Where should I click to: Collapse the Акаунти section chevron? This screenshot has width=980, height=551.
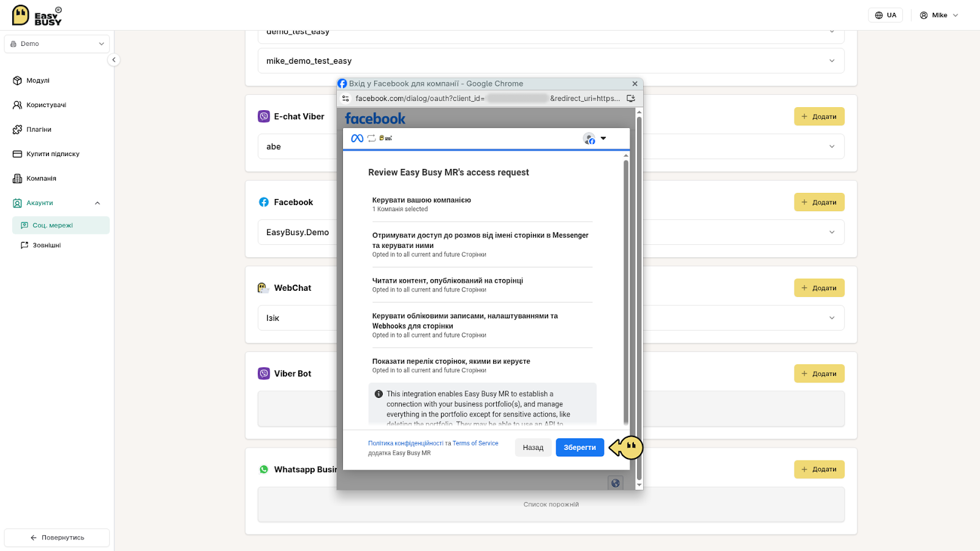pos(97,203)
